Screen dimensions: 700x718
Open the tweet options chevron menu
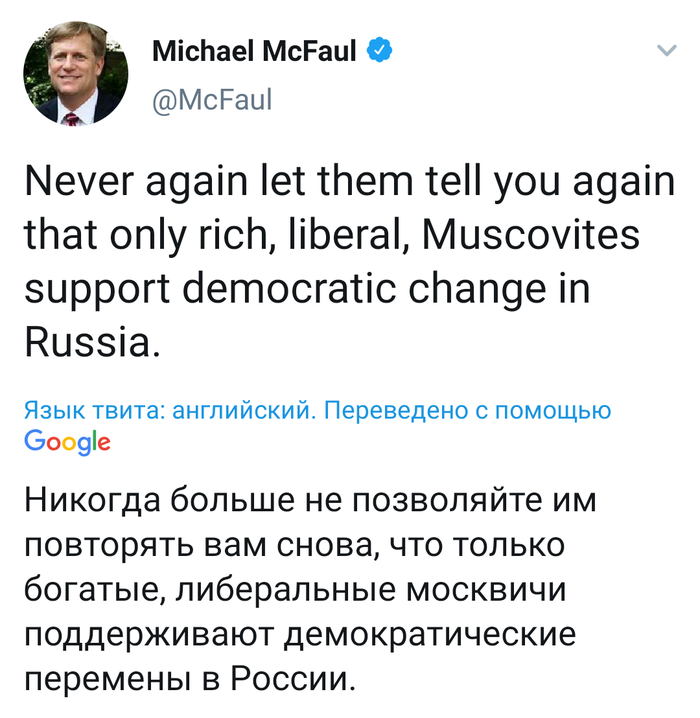664,50
